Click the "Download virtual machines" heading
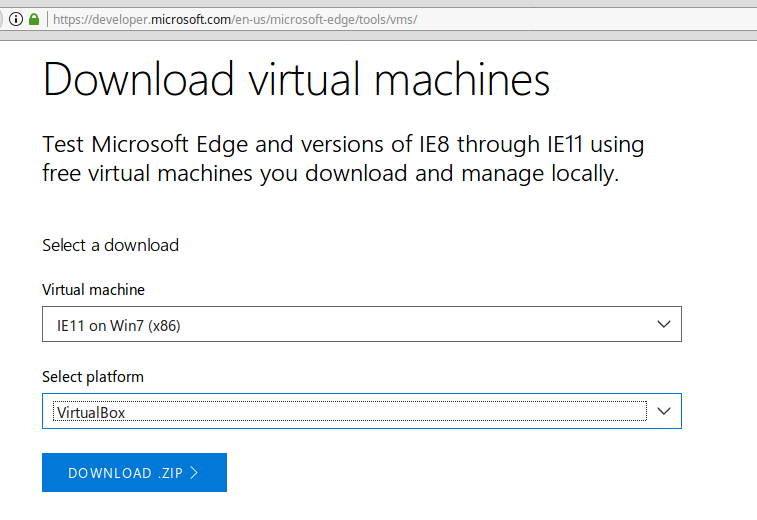Image resolution: width=757 pixels, height=520 pixels. [296, 79]
